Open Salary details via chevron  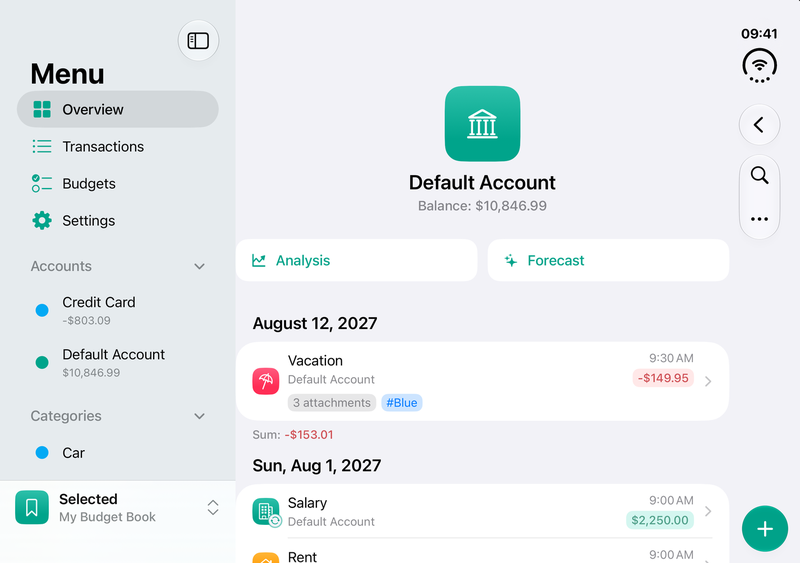[708, 511]
